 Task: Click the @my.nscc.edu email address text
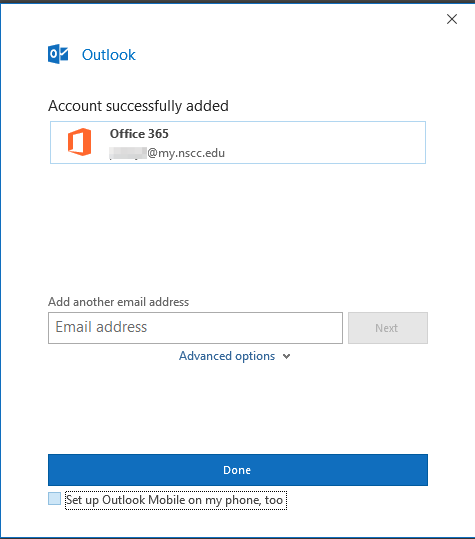pos(186,153)
